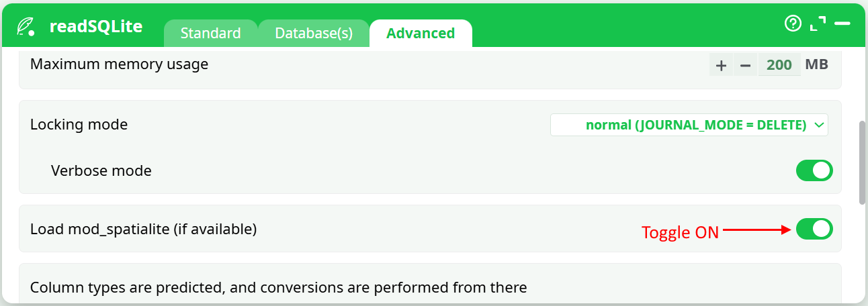Open the Database(s) tab
Viewport: 868px width, 306px height.
click(314, 33)
